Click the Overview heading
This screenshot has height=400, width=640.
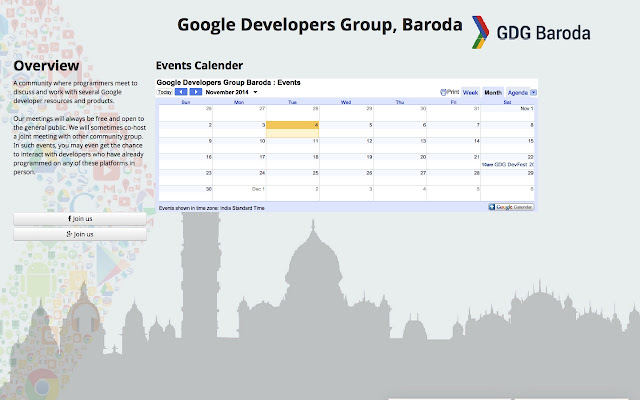pyautogui.click(x=47, y=65)
